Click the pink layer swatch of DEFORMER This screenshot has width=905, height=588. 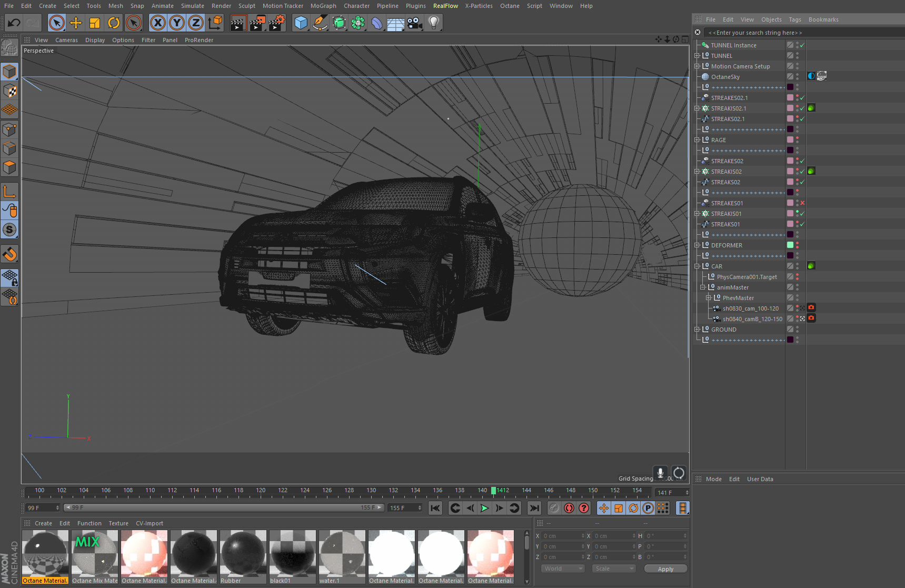tap(790, 245)
